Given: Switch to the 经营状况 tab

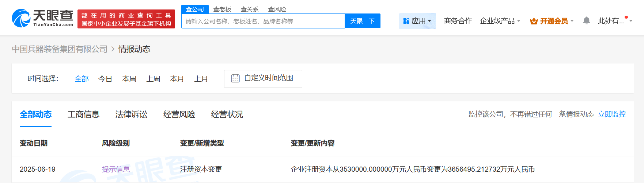Looking at the screenshot, I should tap(227, 114).
